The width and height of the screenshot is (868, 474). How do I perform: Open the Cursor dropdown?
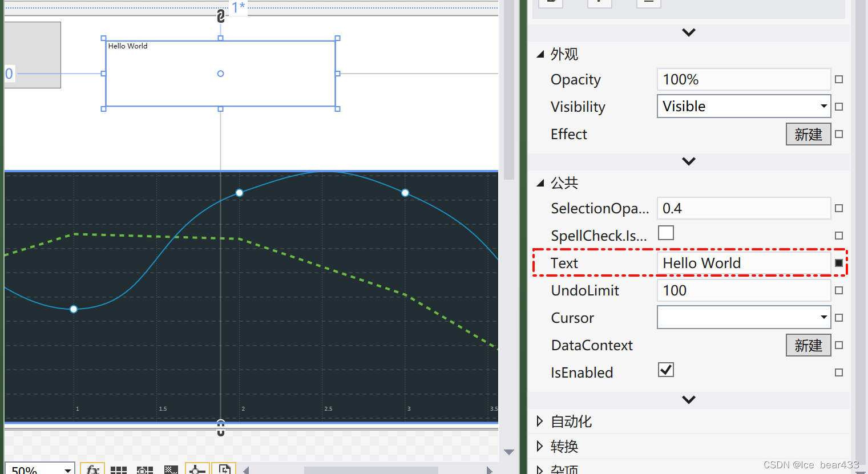[x=744, y=317]
